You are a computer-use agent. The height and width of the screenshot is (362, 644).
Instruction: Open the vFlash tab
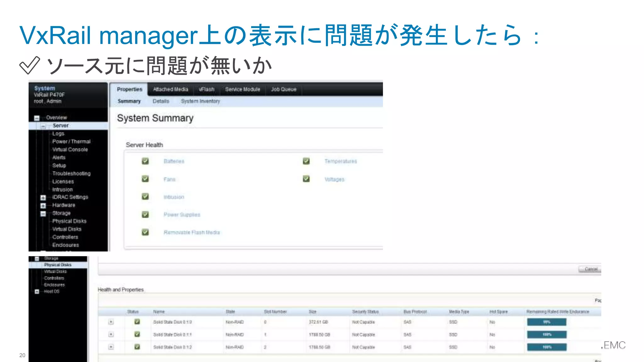click(206, 89)
